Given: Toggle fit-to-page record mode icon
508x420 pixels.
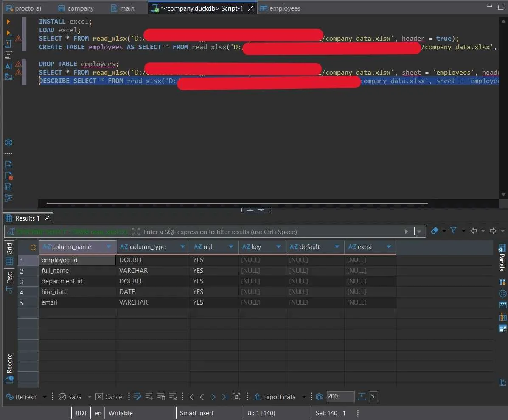Looking at the screenshot, I should click(x=236, y=397).
